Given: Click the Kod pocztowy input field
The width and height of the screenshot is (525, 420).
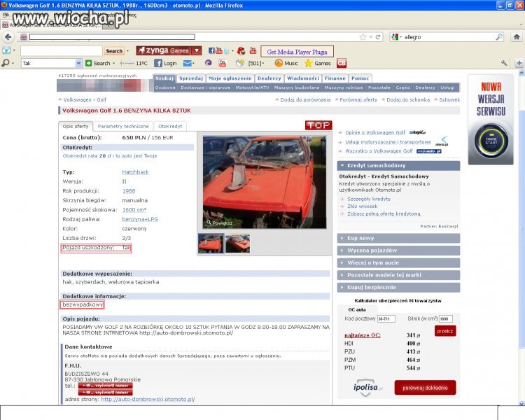Looking at the screenshot, I should point(386,319).
